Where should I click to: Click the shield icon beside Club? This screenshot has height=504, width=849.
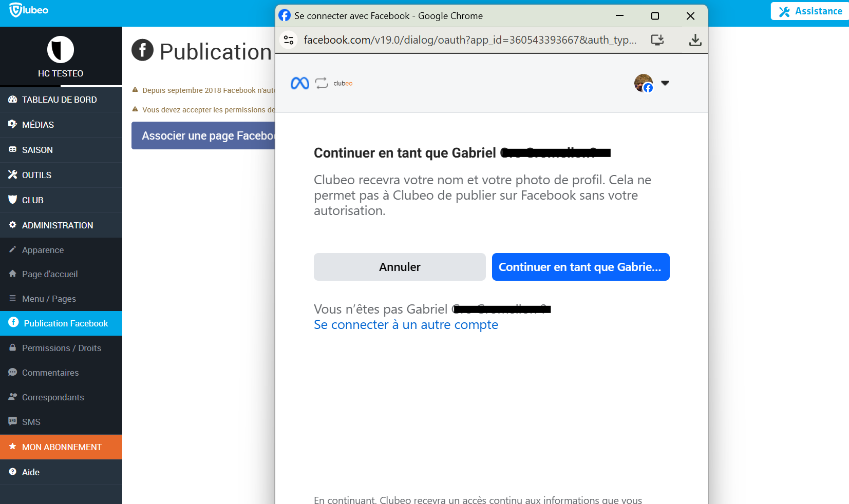(x=13, y=199)
